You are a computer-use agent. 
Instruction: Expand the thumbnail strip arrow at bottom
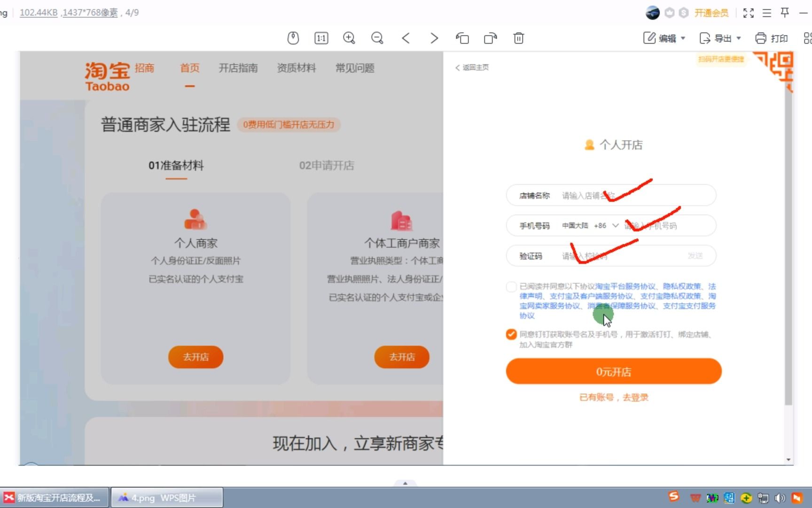click(x=405, y=483)
